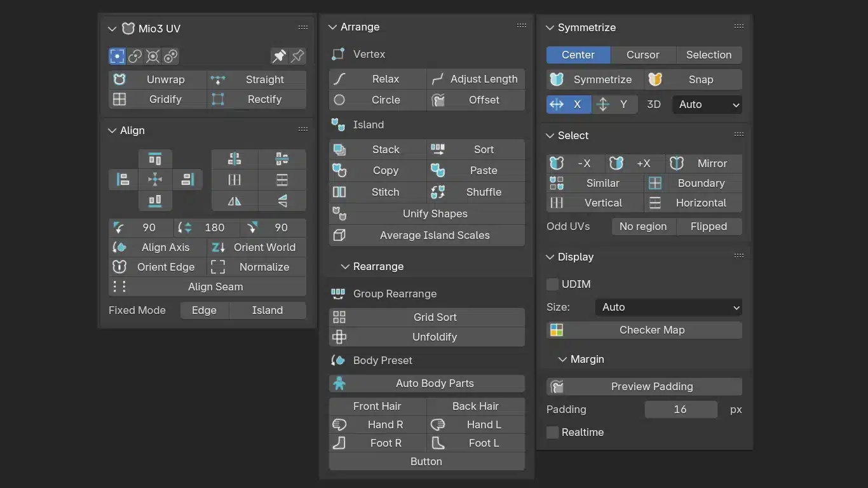Click the align left icon
The image size is (868, 488).
pyautogui.click(x=123, y=180)
